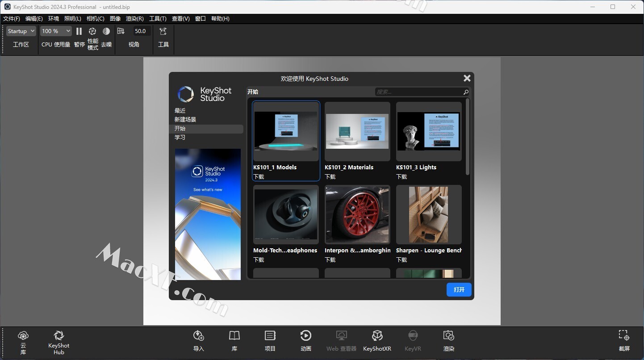Toggle the Pause render icon

point(79,31)
